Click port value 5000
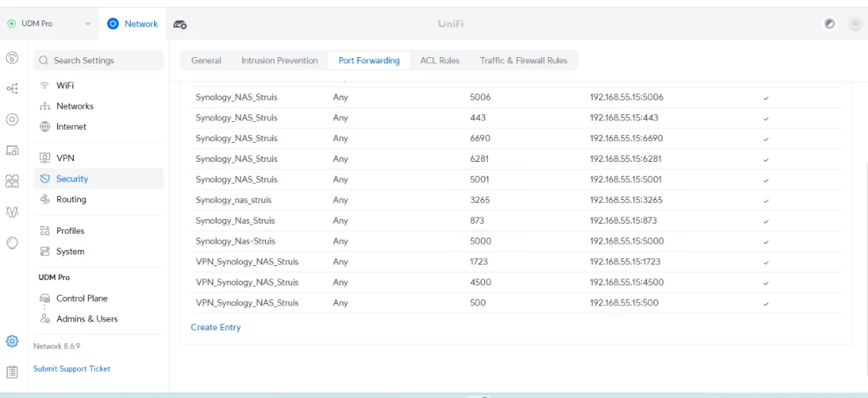Viewport: 868px width, 398px height. [480, 241]
